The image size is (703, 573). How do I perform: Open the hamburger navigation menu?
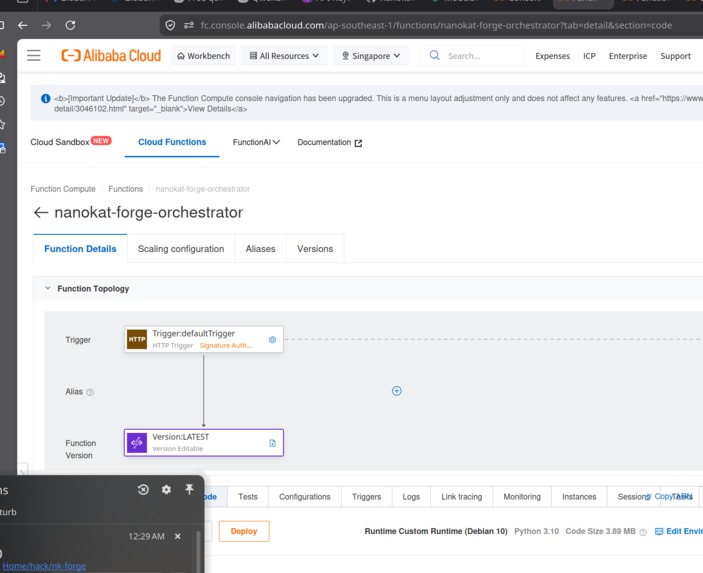click(x=34, y=56)
